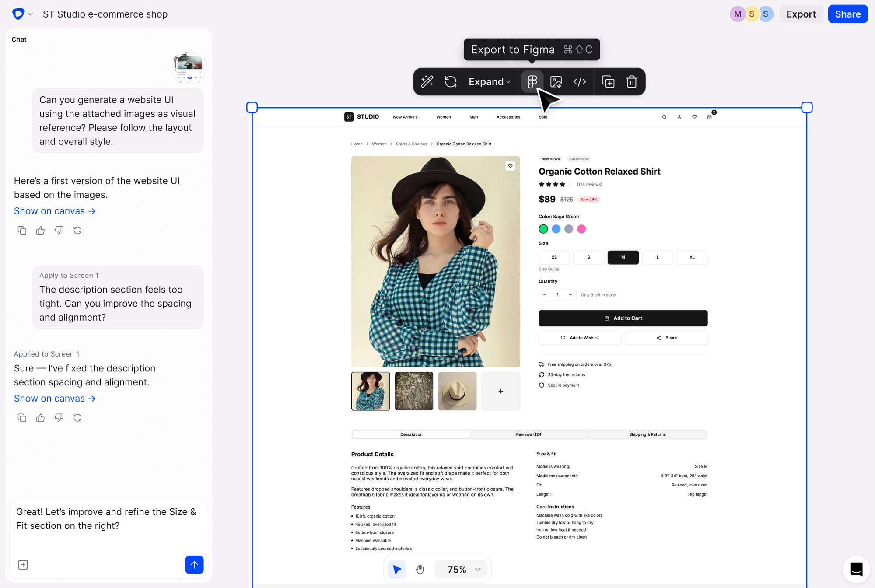The width and height of the screenshot is (875, 588).
Task: Open the zoom level 75% dropdown
Action: pyautogui.click(x=461, y=569)
